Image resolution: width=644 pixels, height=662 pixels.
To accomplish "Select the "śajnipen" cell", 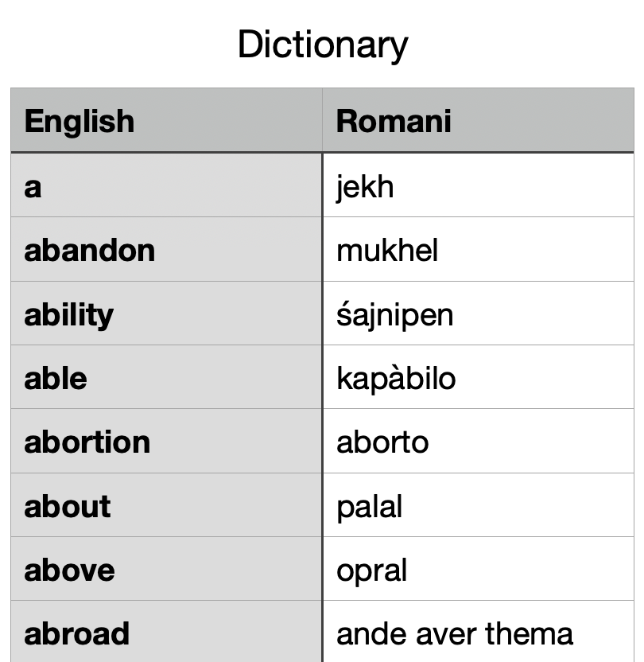I will (x=477, y=313).
